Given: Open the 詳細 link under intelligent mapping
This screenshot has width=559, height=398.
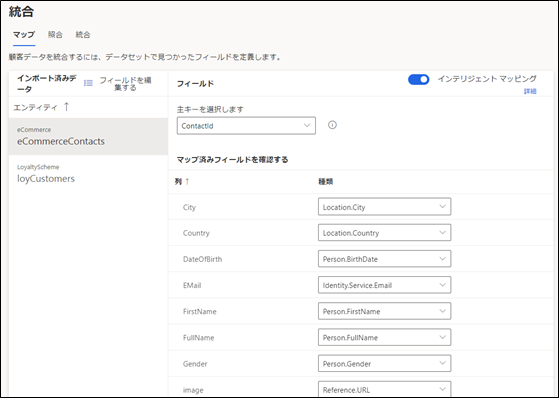Looking at the screenshot, I should (530, 91).
